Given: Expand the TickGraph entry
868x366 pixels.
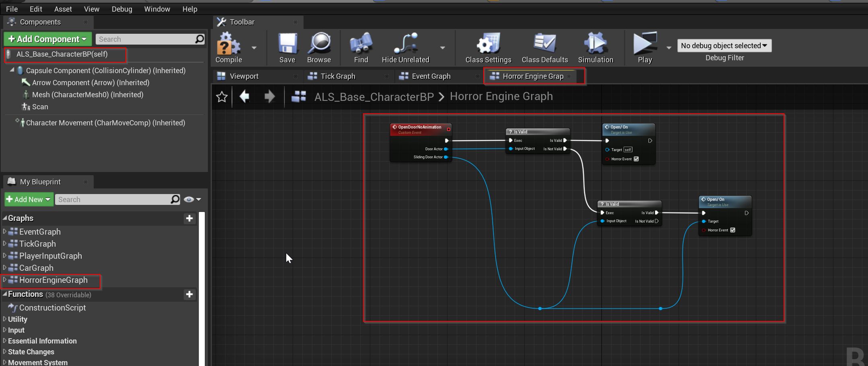Looking at the screenshot, I should pyautogui.click(x=5, y=243).
